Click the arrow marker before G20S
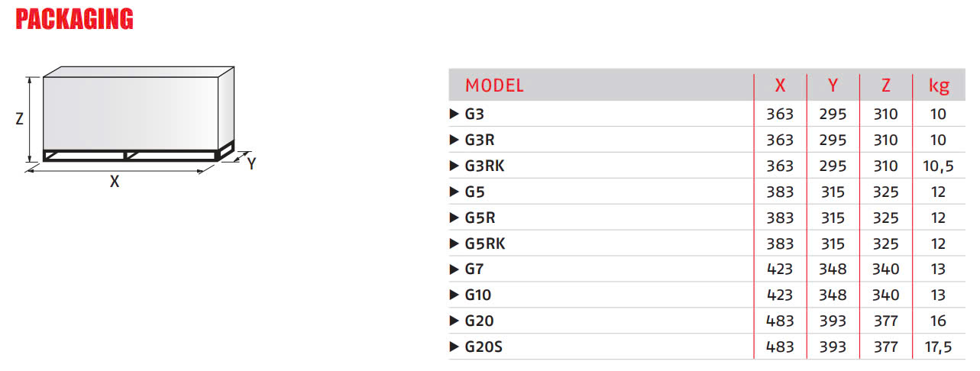The image size is (980, 371). (454, 347)
